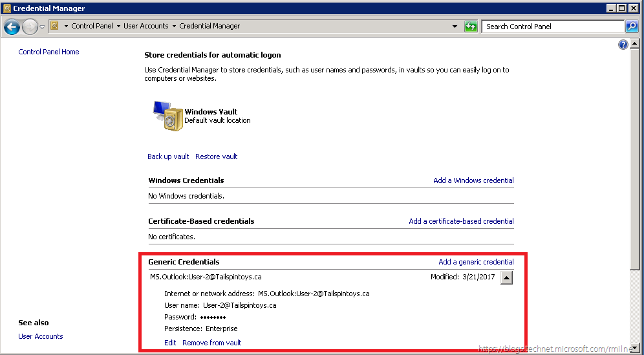Click the Windows Vault safe icon
Screen dimensions: 644x355
pos(167,116)
